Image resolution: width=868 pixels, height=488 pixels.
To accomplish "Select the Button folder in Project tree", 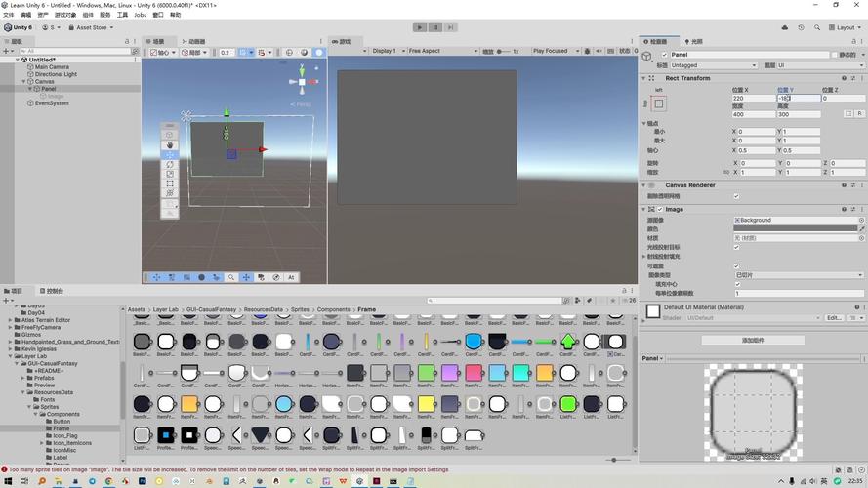I will click(61, 421).
